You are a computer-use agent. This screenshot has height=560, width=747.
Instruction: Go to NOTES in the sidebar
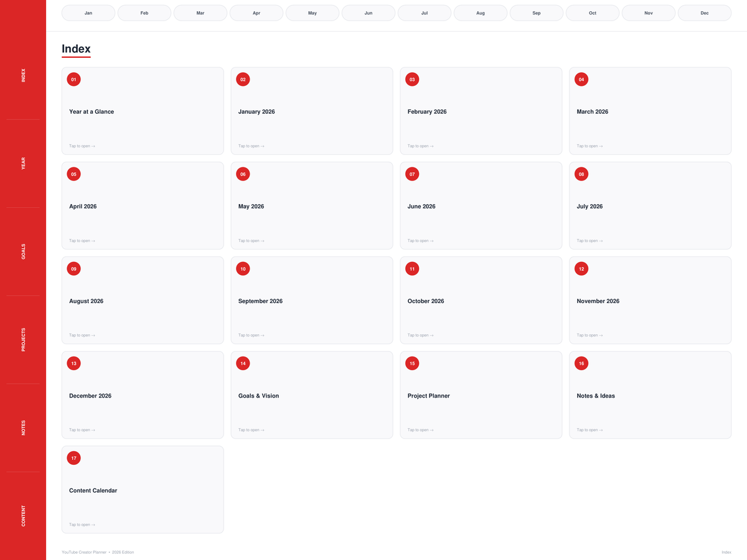[23, 427]
